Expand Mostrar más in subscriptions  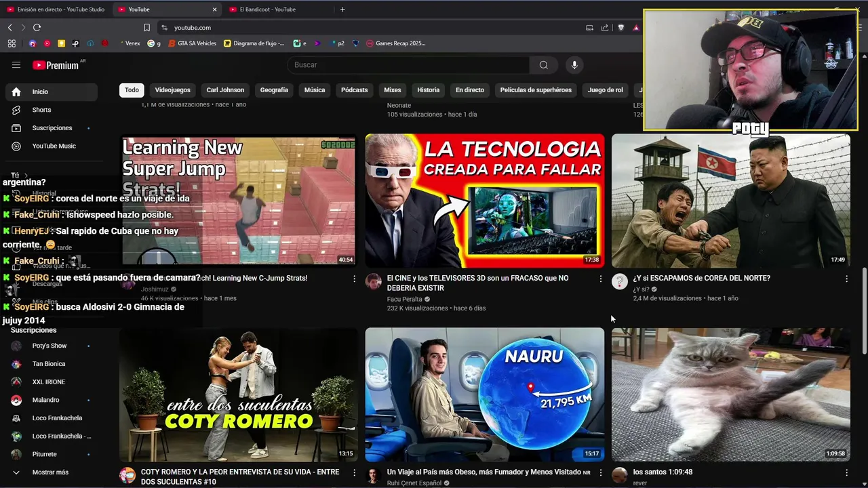point(52,472)
